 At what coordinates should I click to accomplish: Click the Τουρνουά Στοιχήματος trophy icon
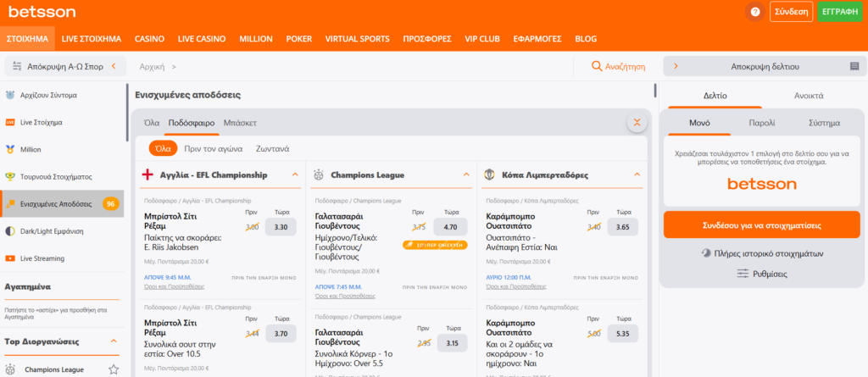pos(10,177)
